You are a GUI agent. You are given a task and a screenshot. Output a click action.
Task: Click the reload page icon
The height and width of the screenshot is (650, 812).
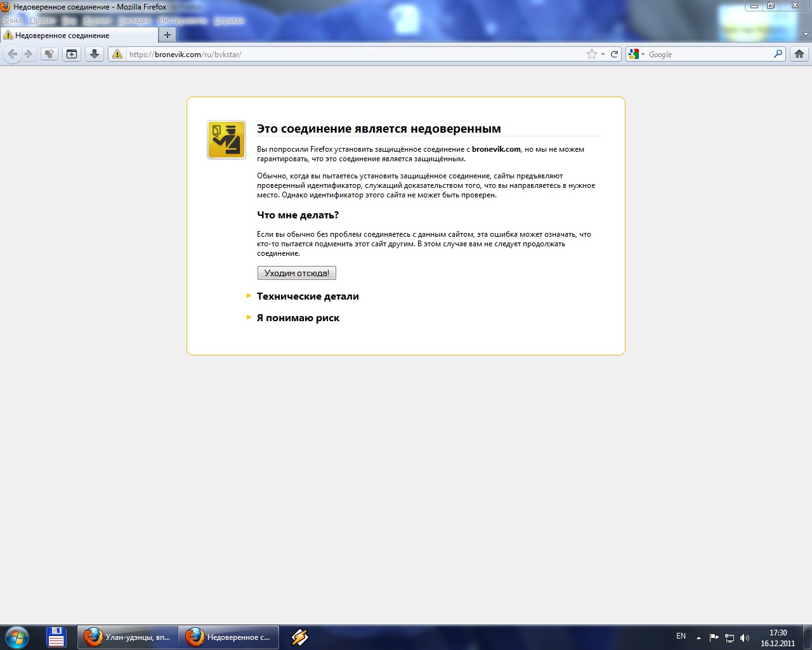(614, 54)
